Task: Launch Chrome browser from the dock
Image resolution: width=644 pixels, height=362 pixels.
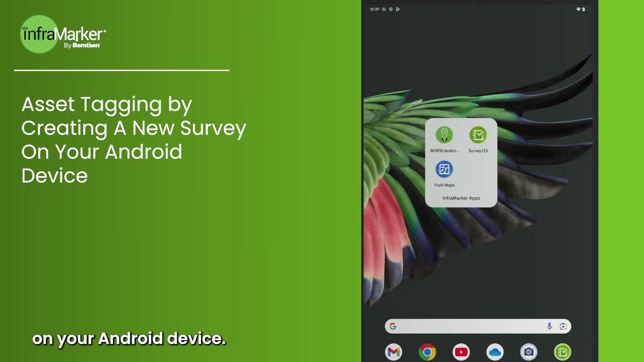Action: (427, 352)
